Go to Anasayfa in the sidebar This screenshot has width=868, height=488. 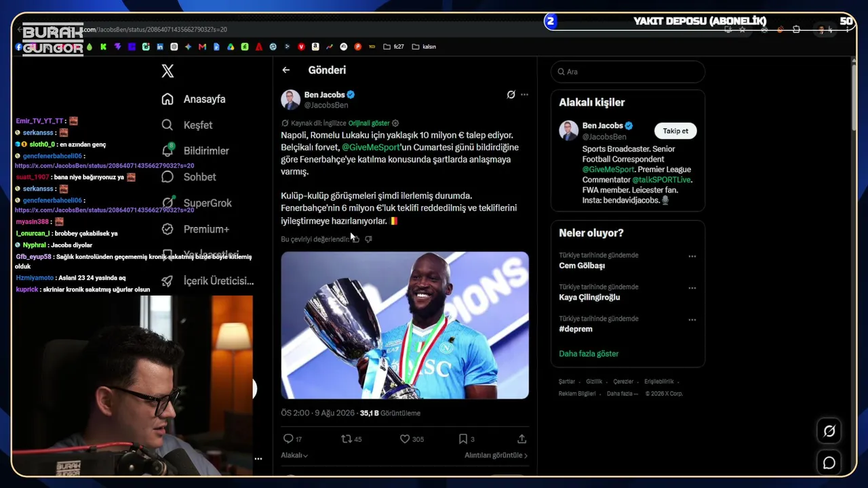193,99
